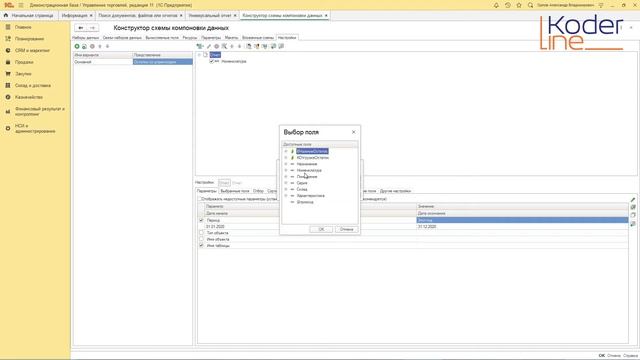Open НСИ и администрирование section
The image size is (640, 360).
[x=35, y=129]
